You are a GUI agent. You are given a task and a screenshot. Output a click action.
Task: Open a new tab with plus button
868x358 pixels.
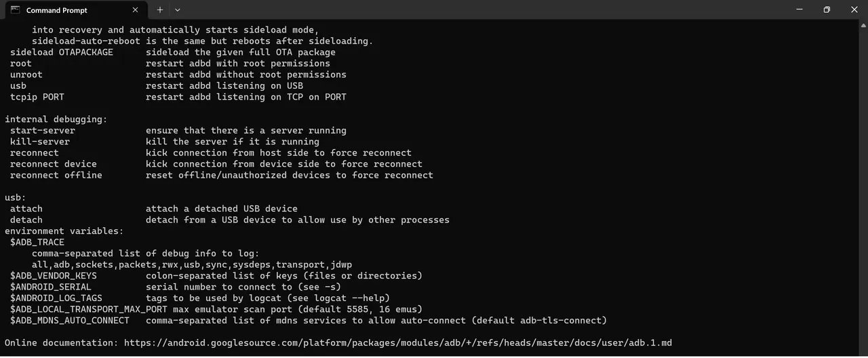[160, 10]
